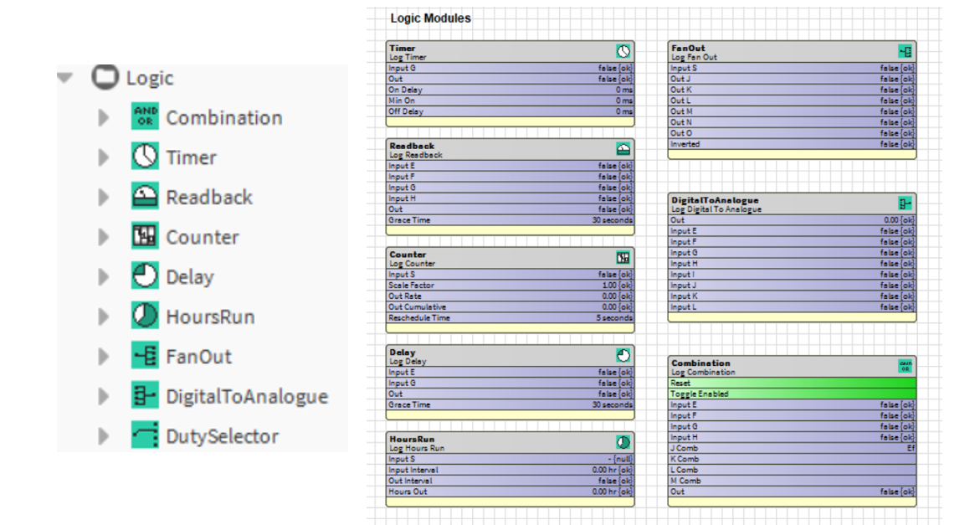The image size is (980, 525).
Task: Click the HoursRun icon in tree
Action: [145, 316]
